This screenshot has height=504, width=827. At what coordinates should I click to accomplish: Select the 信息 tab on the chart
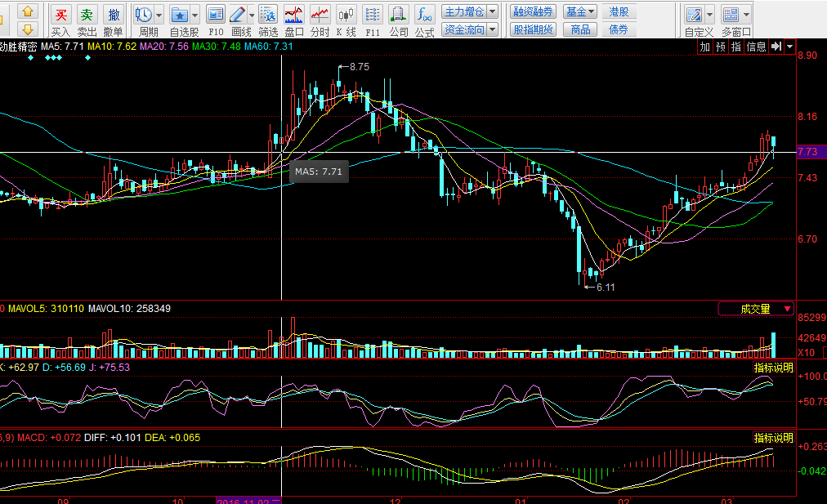pos(756,47)
